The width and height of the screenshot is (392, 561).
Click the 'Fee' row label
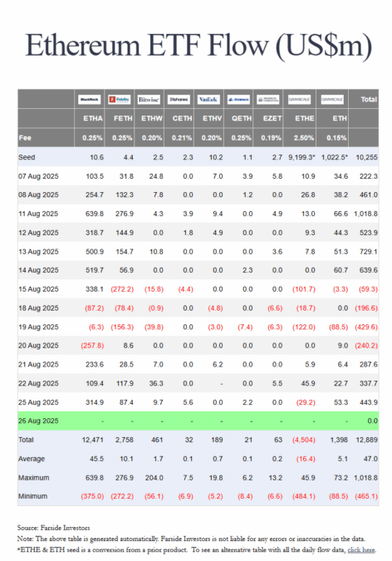pyautogui.click(x=25, y=138)
